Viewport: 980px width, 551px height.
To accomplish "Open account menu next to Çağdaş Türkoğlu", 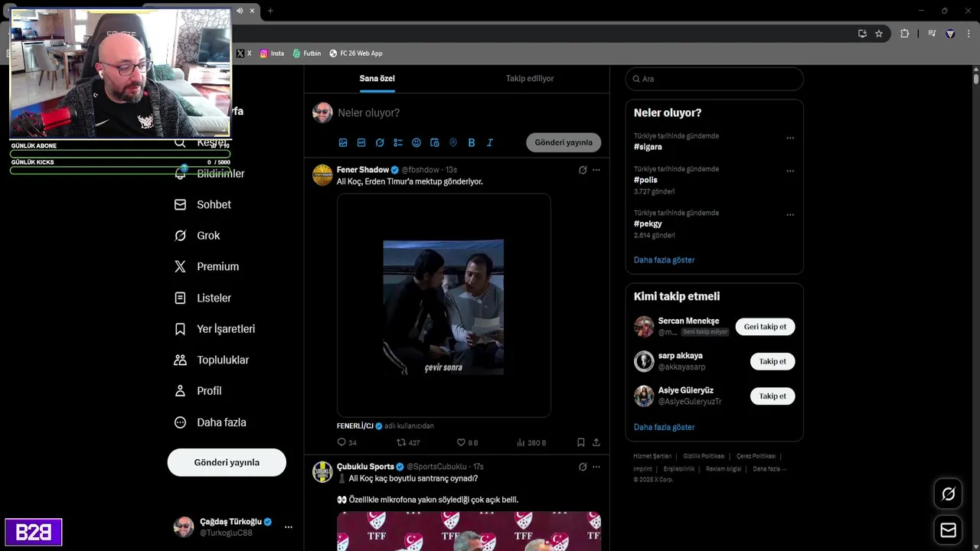I will [289, 527].
